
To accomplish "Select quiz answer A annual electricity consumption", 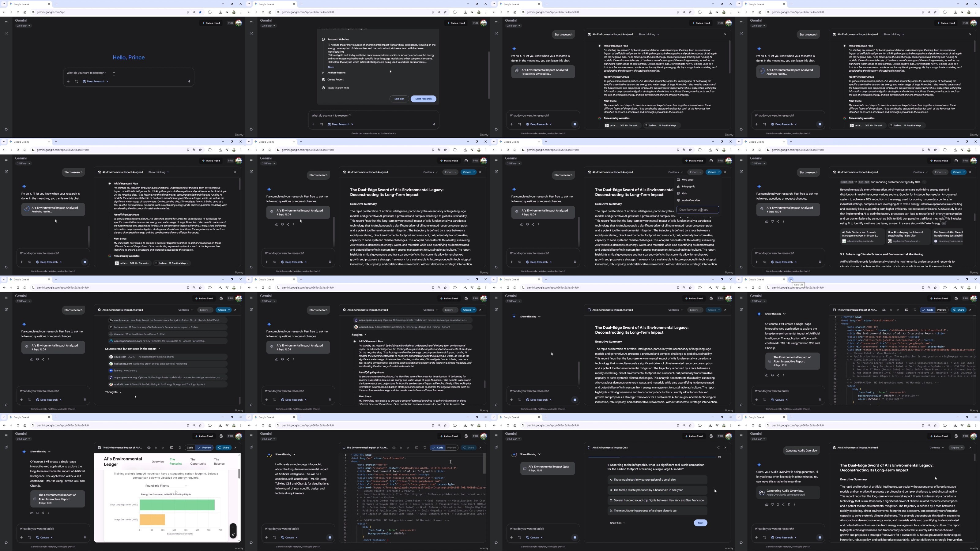I will tap(657, 480).
